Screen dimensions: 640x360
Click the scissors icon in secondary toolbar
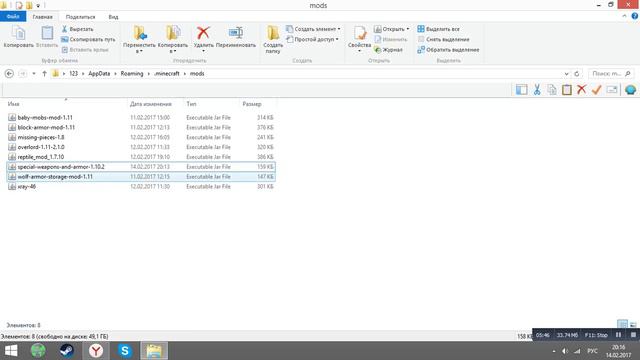[537, 90]
